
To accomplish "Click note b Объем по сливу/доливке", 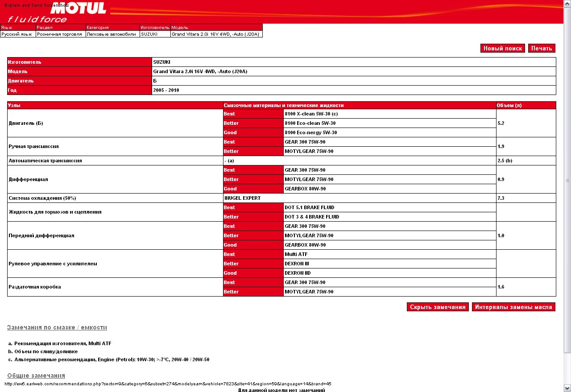I will point(43,351).
